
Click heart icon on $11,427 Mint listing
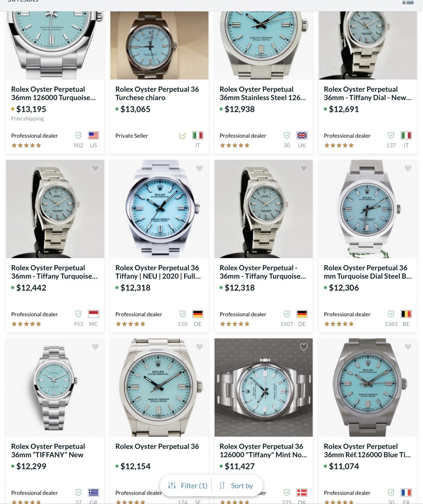[304, 347]
